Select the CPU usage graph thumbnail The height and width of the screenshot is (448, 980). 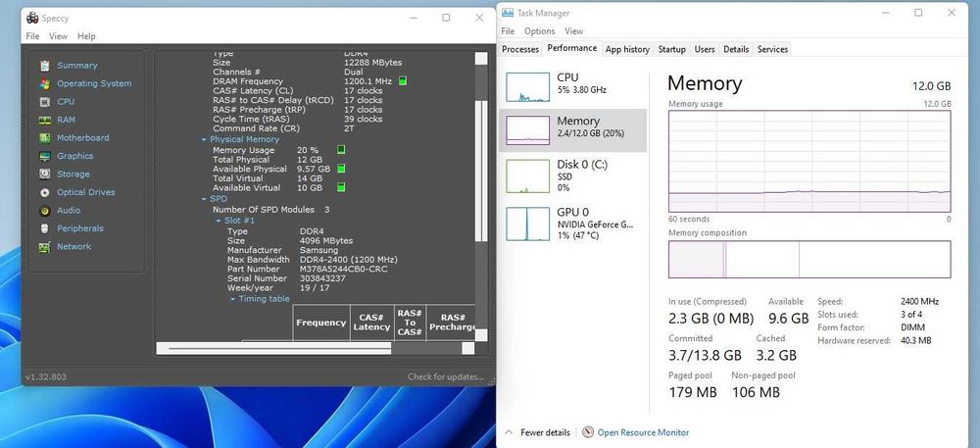(527, 87)
